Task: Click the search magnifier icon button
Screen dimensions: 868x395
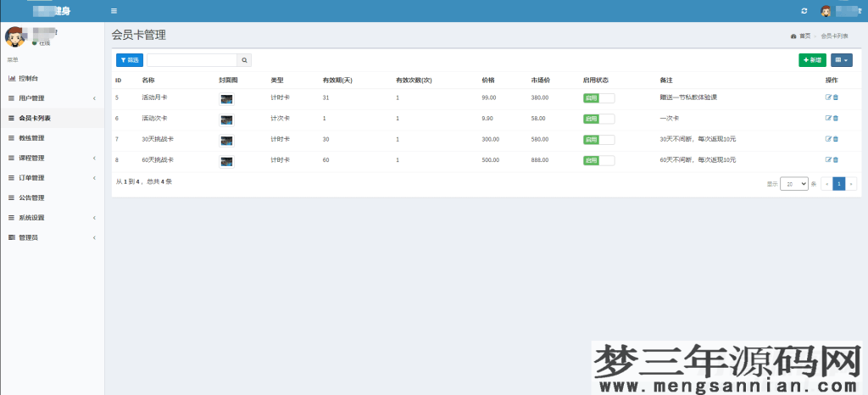Action: [x=244, y=60]
